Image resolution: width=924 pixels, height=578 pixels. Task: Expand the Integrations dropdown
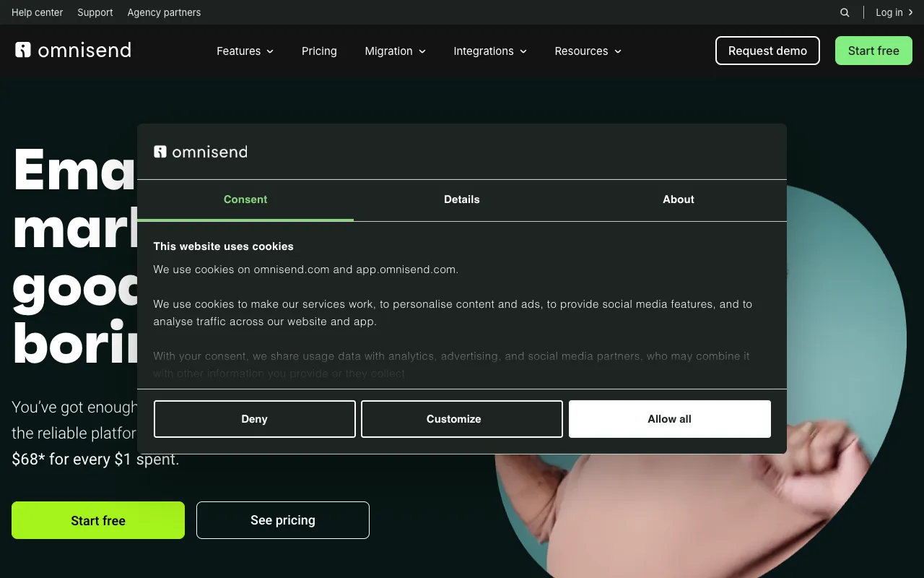(490, 51)
